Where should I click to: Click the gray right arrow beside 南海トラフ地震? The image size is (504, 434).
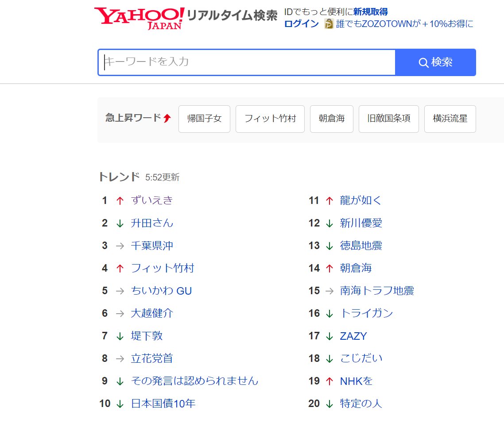[x=329, y=291]
